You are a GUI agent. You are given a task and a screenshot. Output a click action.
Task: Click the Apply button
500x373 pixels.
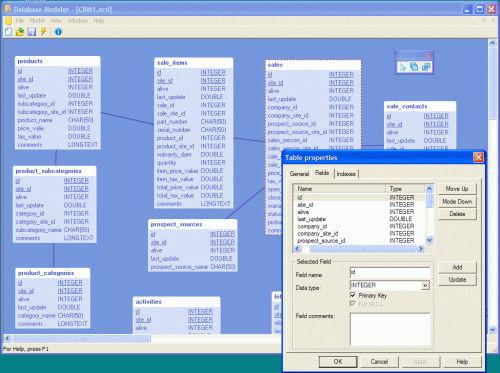pyautogui.click(x=421, y=361)
